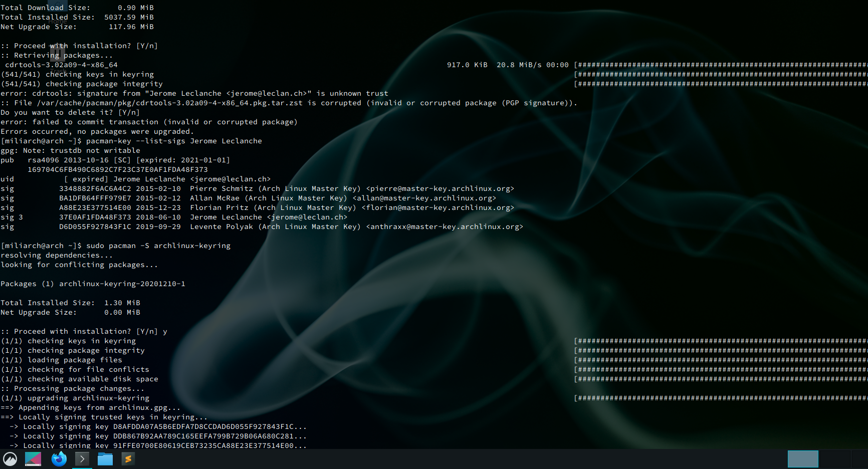
Task: Click the sudo pacman -S archlinux-keyring command
Action: point(158,246)
